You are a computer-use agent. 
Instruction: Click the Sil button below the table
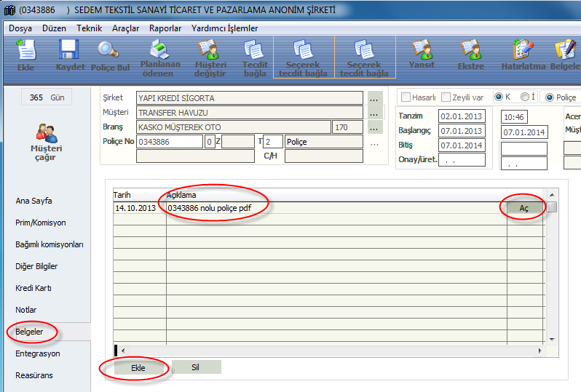click(195, 367)
